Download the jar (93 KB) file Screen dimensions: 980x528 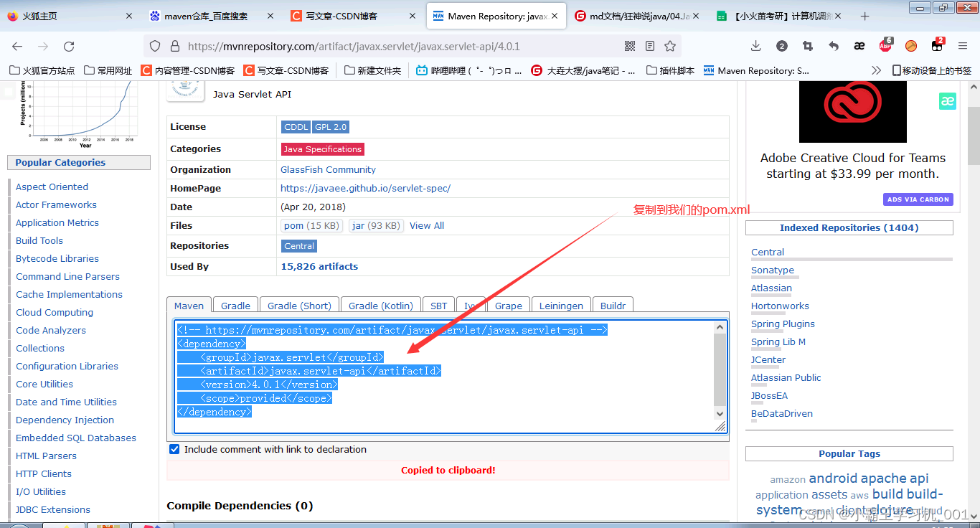coord(376,225)
